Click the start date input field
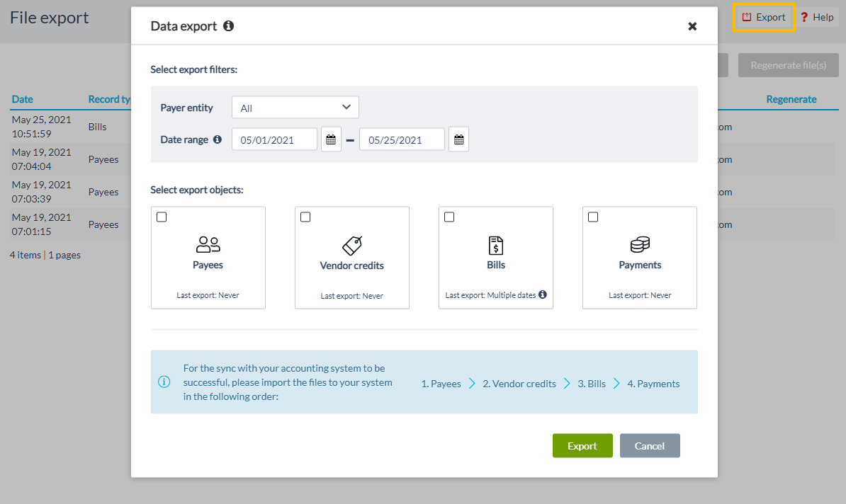The image size is (846, 504). pos(274,139)
